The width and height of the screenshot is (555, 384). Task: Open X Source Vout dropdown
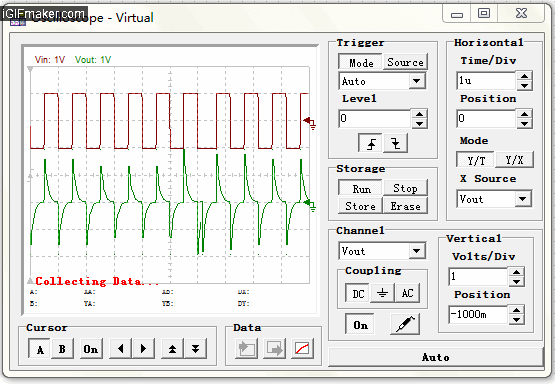(523, 199)
